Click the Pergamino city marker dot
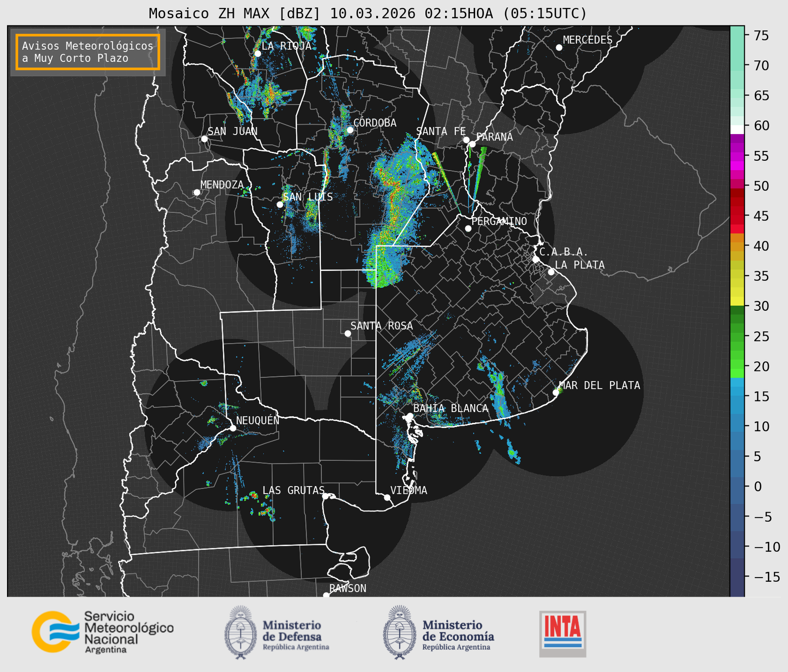The width and height of the screenshot is (788, 672). pos(468,229)
